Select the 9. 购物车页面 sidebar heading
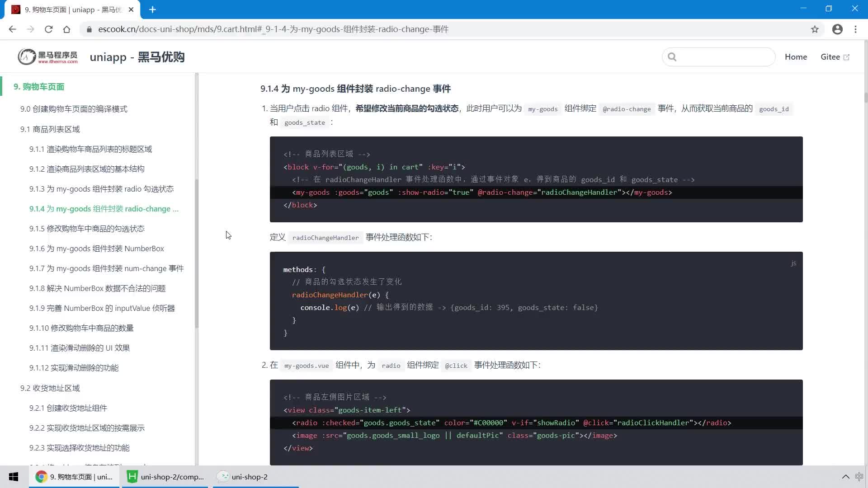The width and height of the screenshot is (868, 488). click(x=39, y=87)
